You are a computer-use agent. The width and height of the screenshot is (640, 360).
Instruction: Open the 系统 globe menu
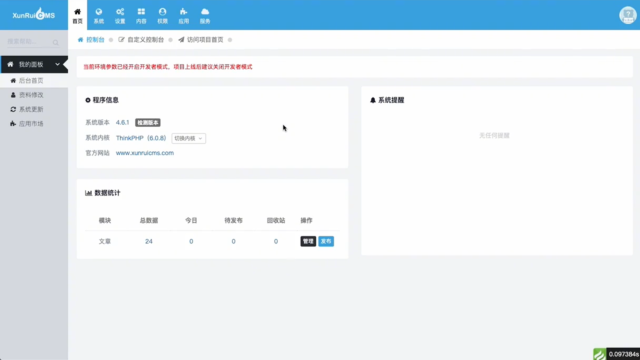(99, 16)
